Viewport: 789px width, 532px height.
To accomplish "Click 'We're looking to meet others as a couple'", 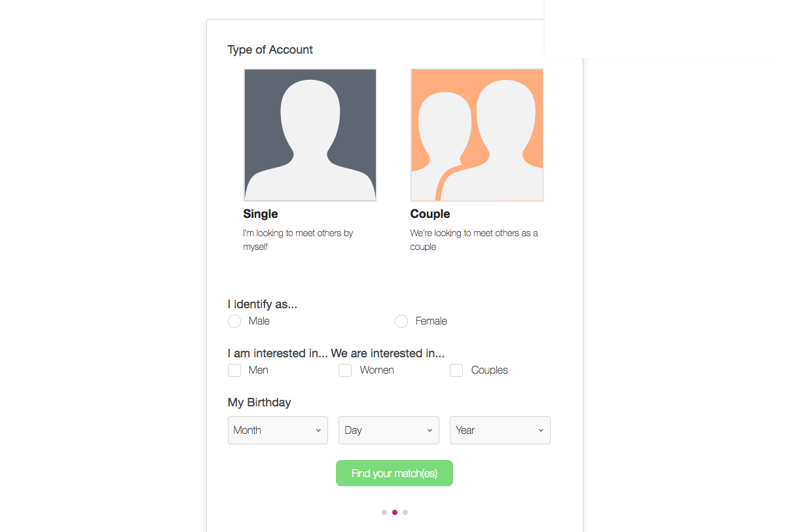I will click(x=474, y=240).
